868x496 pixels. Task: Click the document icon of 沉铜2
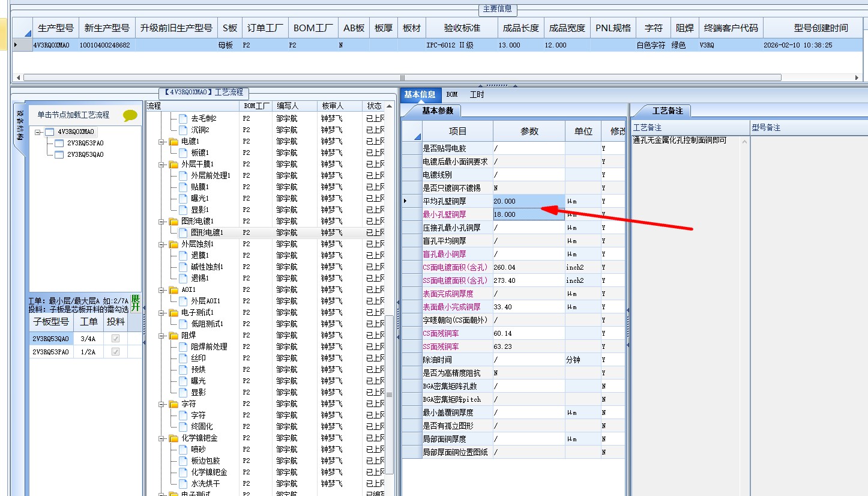tap(183, 130)
